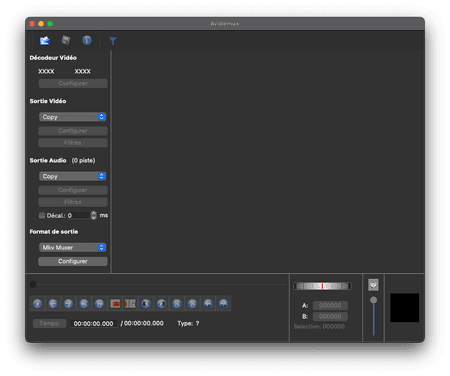Click the "Décodeur Vidéo" heading
Screen dimensions: 450x376
point(53,58)
